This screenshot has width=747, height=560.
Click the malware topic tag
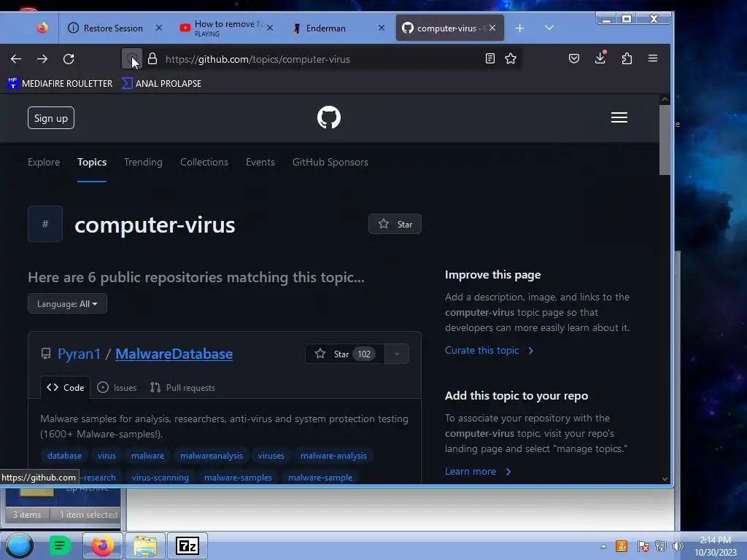pyautogui.click(x=147, y=456)
